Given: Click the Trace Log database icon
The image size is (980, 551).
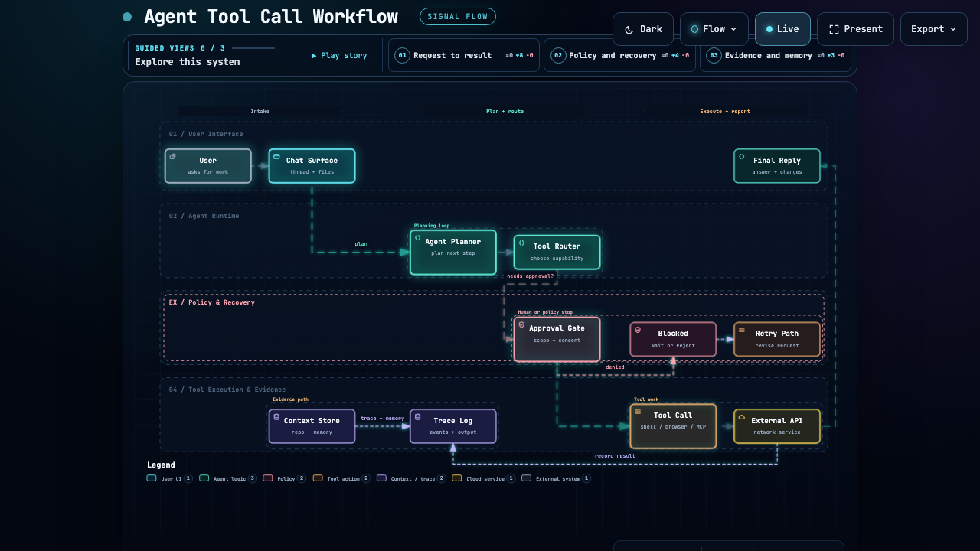Looking at the screenshot, I should (417, 417).
